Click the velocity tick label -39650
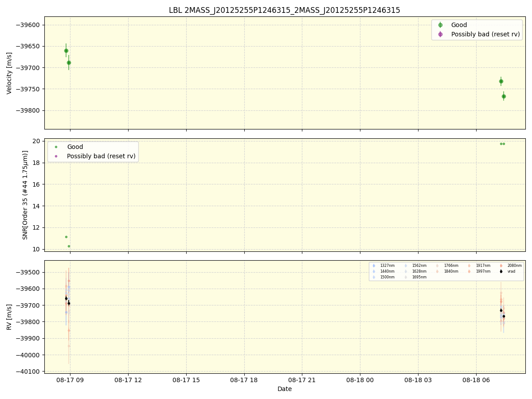Viewport: 532px width, 399px height. pos(27,46)
